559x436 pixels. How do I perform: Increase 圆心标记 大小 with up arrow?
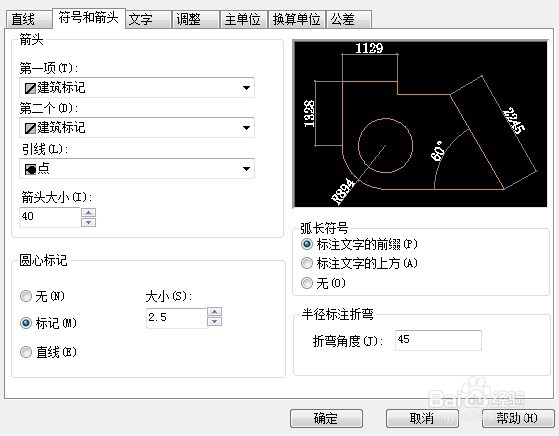pos(215,312)
